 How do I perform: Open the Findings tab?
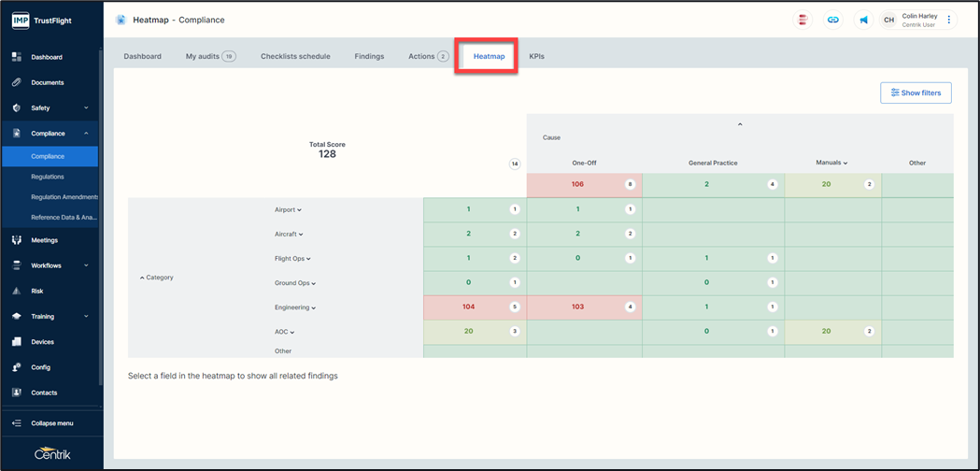369,56
